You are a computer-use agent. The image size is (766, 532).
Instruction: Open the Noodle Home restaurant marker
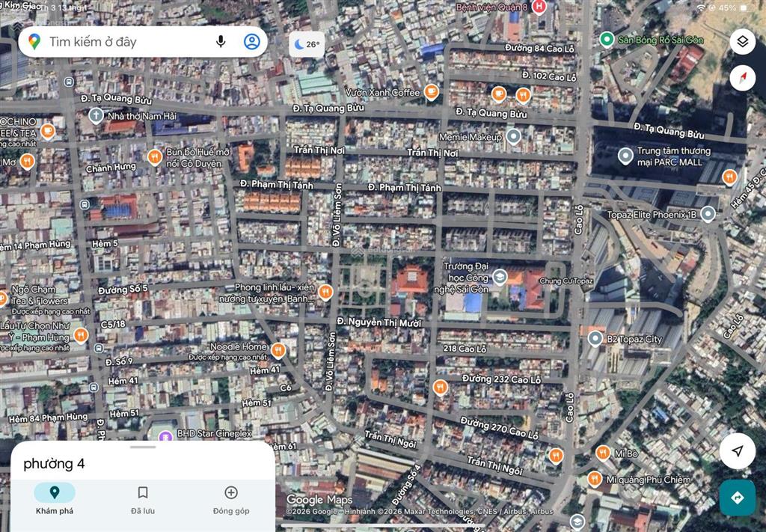point(278,349)
